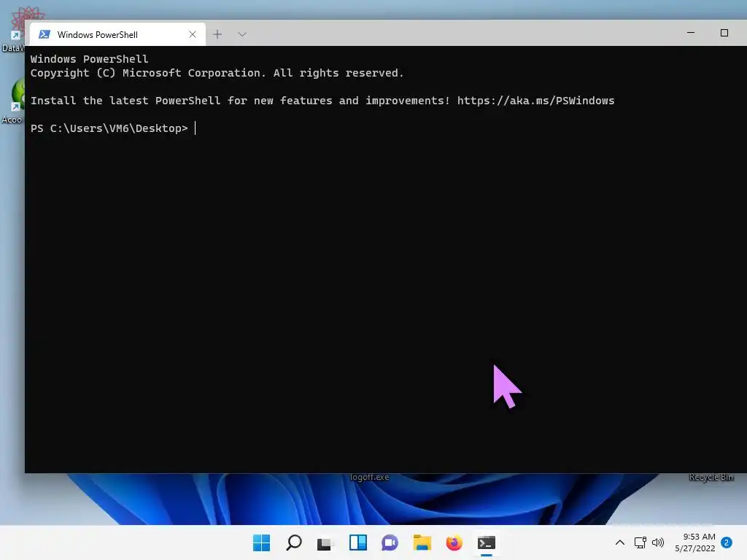Launch Firefox from the taskbar
Viewport: 747px width, 560px height.
point(454,542)
